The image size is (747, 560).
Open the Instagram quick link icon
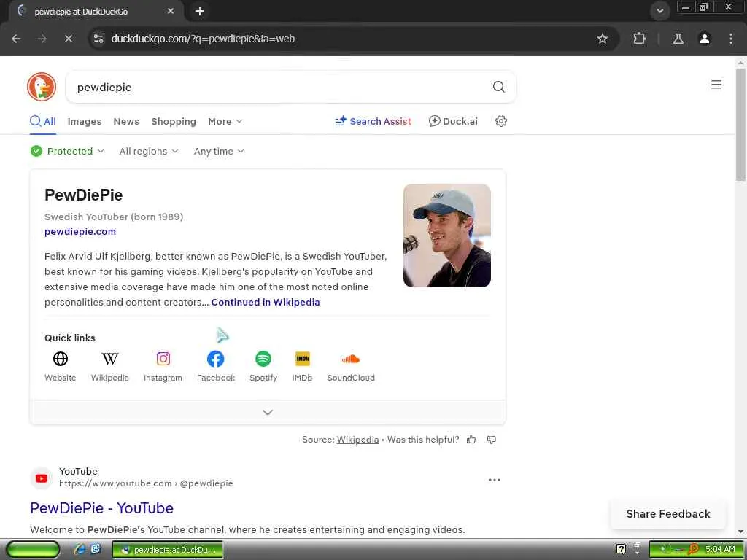coord(163,359)
